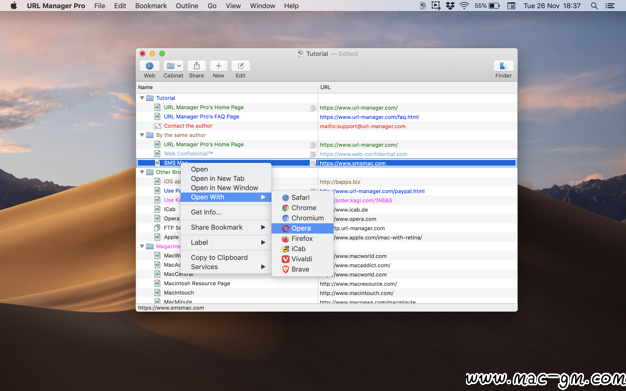Click the URL column header
The width and height of the screenshot is (626, 391).
[418, 87]
